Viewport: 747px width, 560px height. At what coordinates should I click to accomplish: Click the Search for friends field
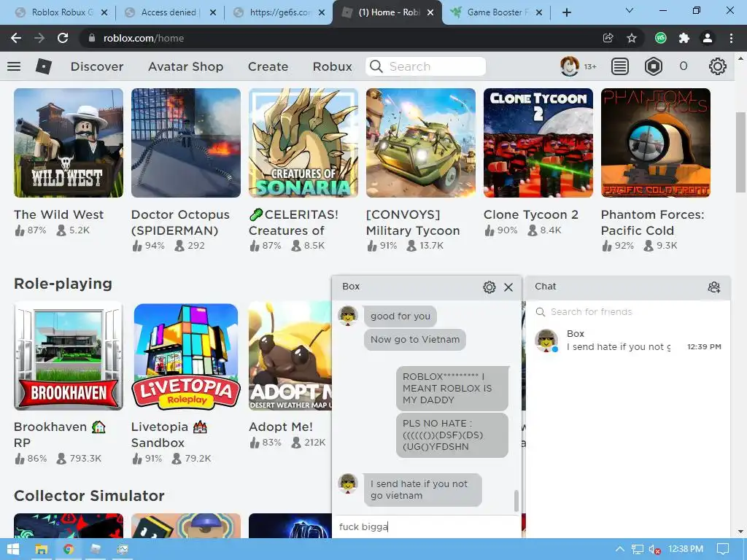pos(628,312)
